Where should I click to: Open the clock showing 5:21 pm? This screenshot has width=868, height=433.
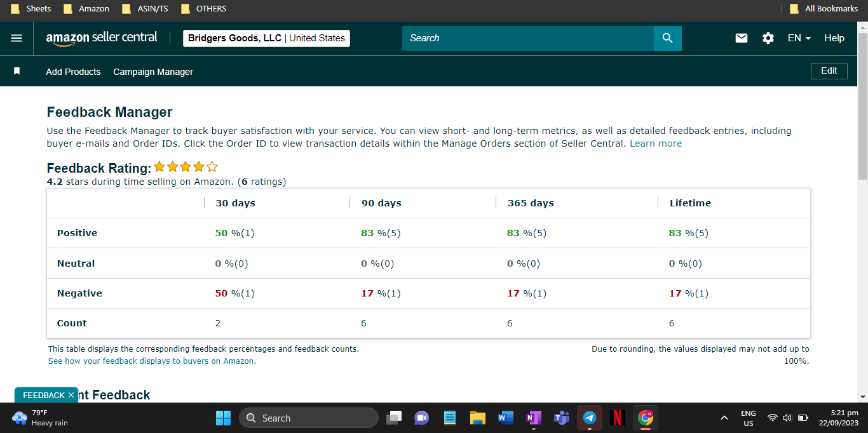tap(839, 418)
